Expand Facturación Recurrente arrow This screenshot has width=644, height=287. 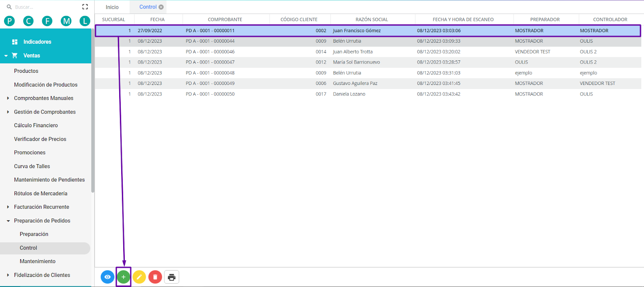tap(8, 207)
